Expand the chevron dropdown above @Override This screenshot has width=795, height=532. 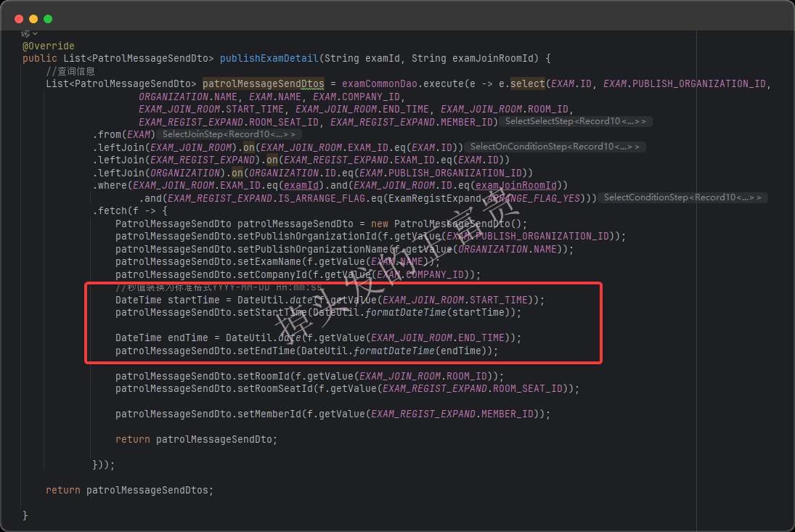coord(35,34)
